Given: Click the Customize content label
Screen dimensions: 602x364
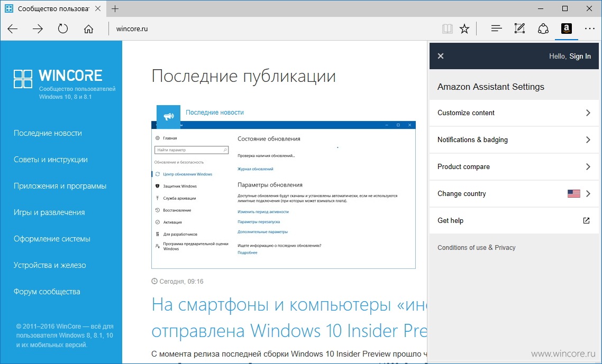Looking at the screenshot, I should tap(466, 113).
